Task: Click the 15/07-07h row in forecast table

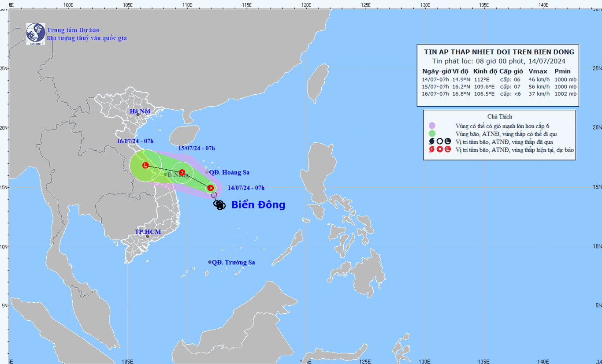Action: [498, 87]
